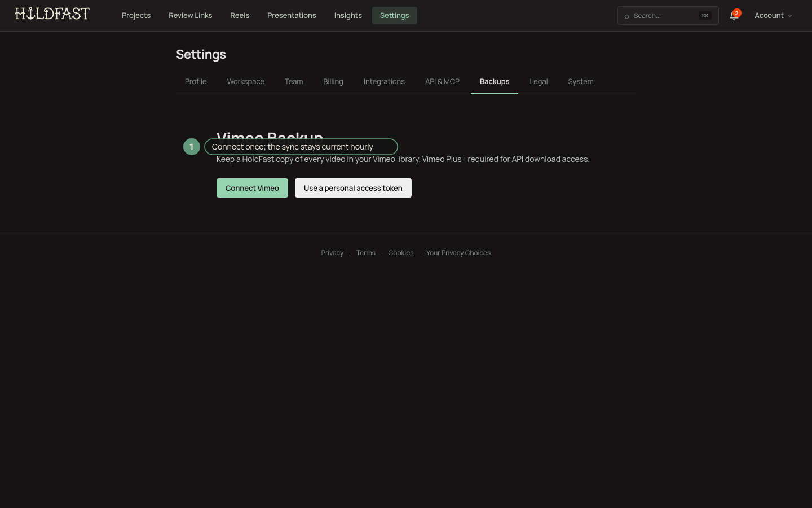The width and height of the screenshot is (812, 508).
Task: Open the Insights page
Action: [348, 16]
